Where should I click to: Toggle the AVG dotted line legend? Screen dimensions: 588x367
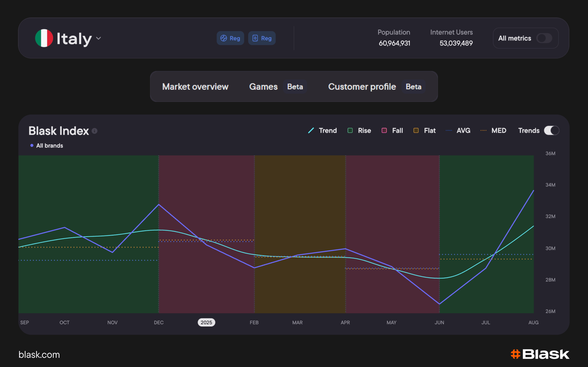(x=449, y=131)
